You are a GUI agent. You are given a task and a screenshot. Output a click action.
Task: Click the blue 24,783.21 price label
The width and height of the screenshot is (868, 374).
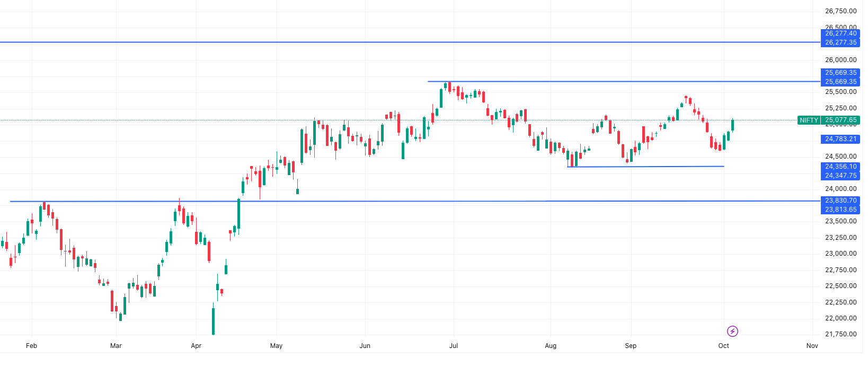click(840, 139)
